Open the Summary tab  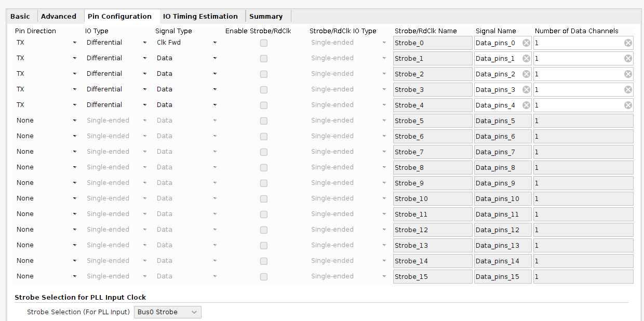click(x=266, y=16)
